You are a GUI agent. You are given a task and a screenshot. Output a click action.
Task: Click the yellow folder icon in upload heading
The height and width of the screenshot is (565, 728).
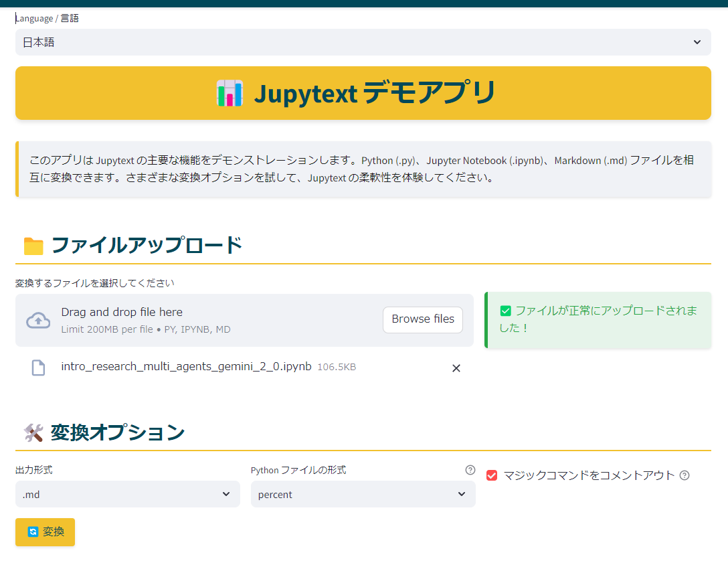click(33, 246)
